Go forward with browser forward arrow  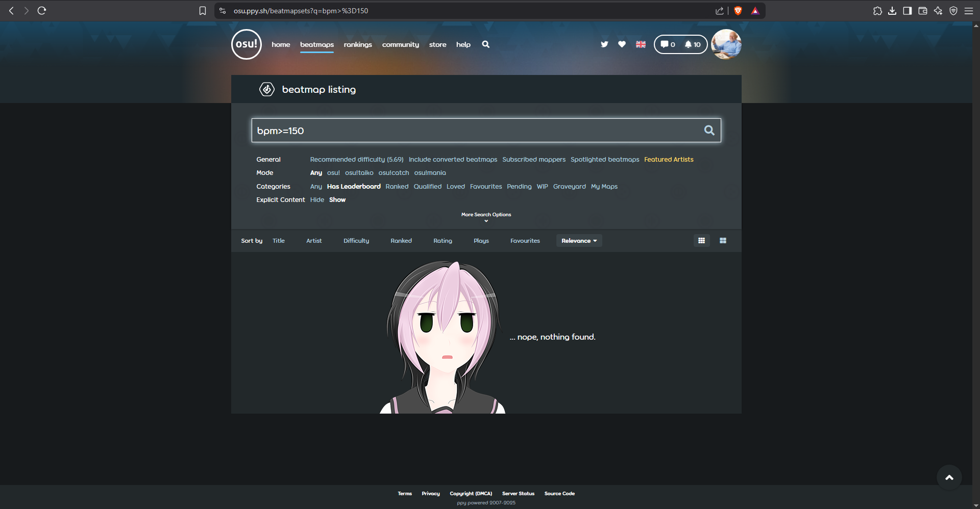(26, 11)
